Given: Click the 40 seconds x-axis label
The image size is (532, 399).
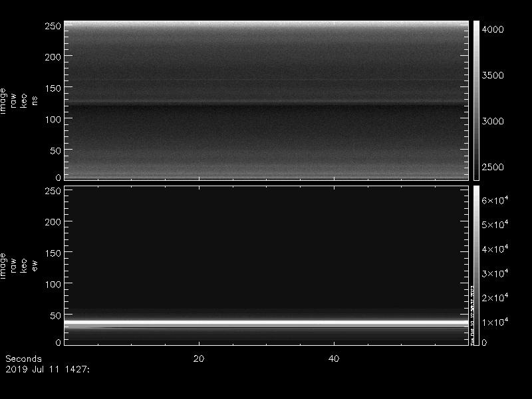Looking at the screenshot, I should [x=334, y=358].
